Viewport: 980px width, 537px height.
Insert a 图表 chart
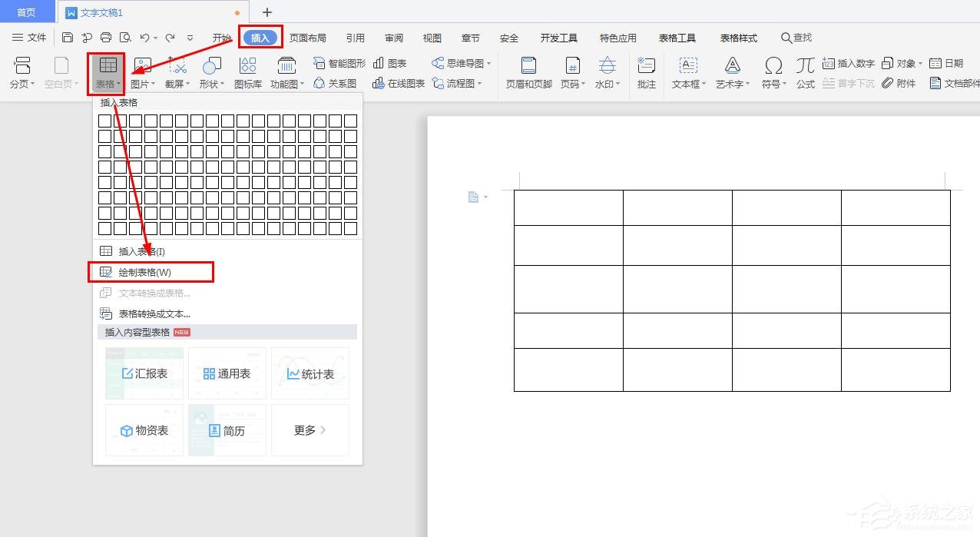392,63
